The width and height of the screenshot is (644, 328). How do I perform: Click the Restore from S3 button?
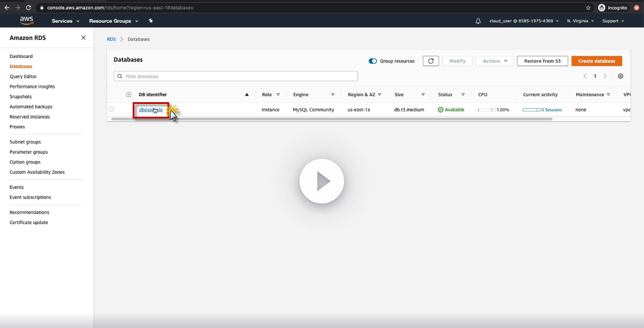542,61
